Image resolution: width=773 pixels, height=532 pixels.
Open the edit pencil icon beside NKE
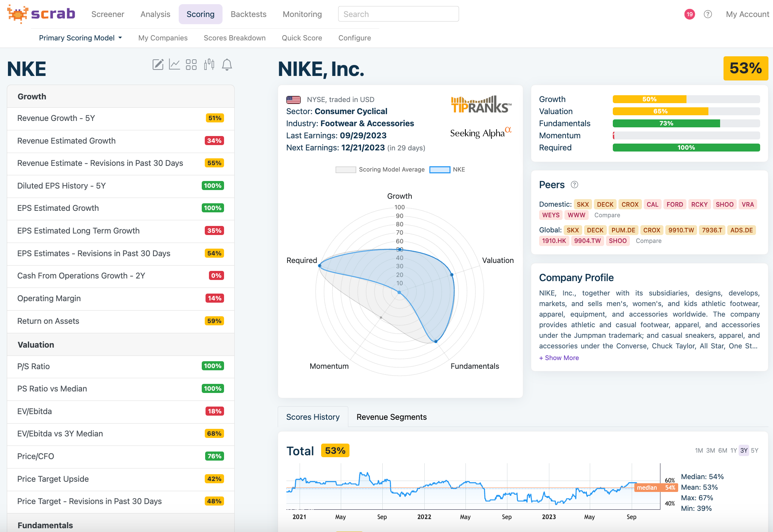(x=158, y=65)
